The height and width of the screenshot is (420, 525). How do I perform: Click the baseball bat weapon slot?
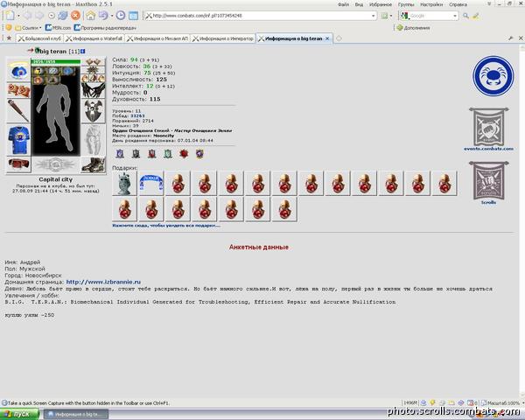[18, 110]
